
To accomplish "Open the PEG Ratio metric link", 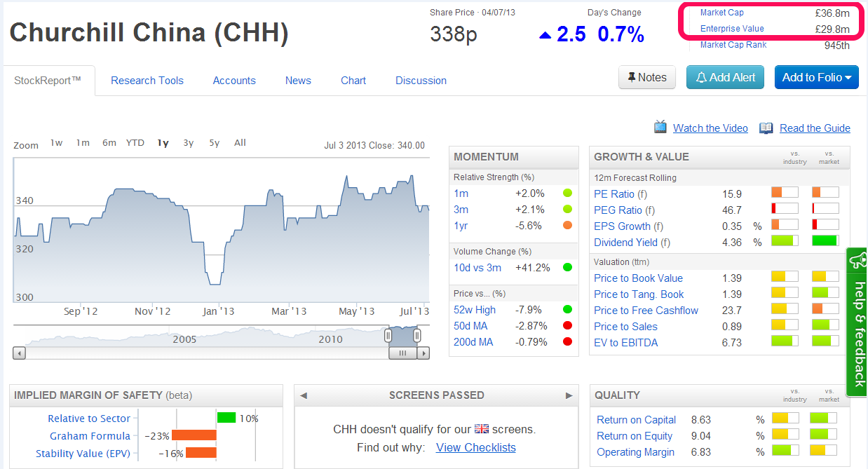I will 618,210.
